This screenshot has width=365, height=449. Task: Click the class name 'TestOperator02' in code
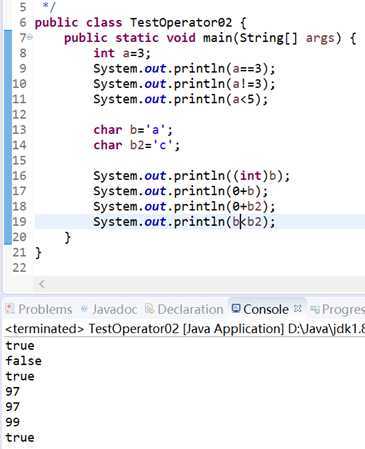pyautogui.click(x=181, y=22)
